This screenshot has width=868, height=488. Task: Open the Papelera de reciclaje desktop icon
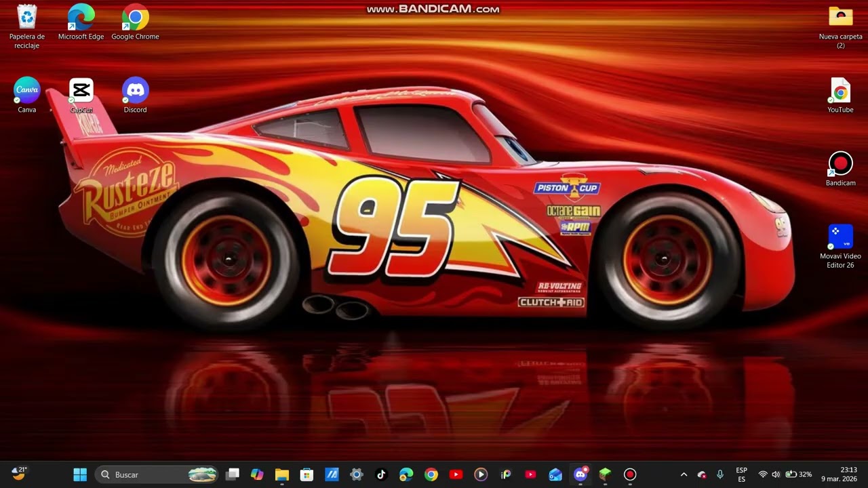(x=27, y=27)
